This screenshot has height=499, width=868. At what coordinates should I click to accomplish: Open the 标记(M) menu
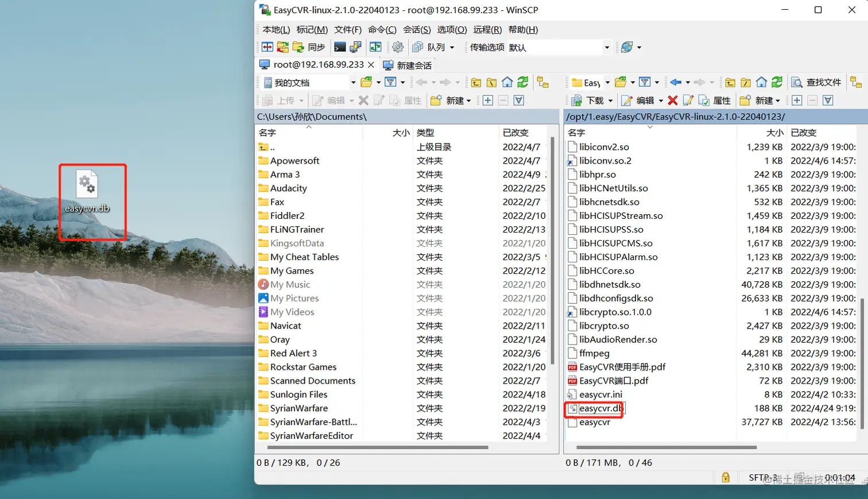coord(312,30)
